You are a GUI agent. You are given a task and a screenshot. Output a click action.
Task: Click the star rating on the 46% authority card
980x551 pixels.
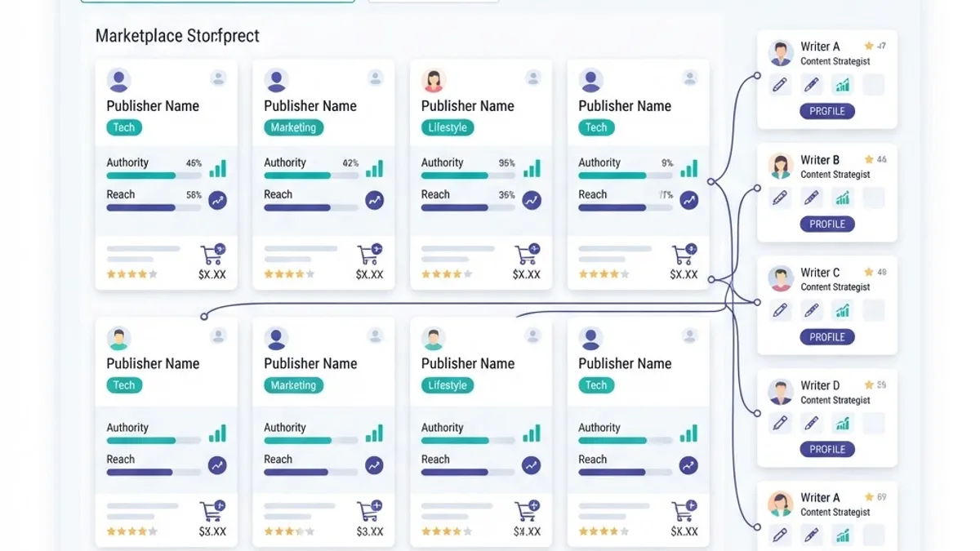131,274
